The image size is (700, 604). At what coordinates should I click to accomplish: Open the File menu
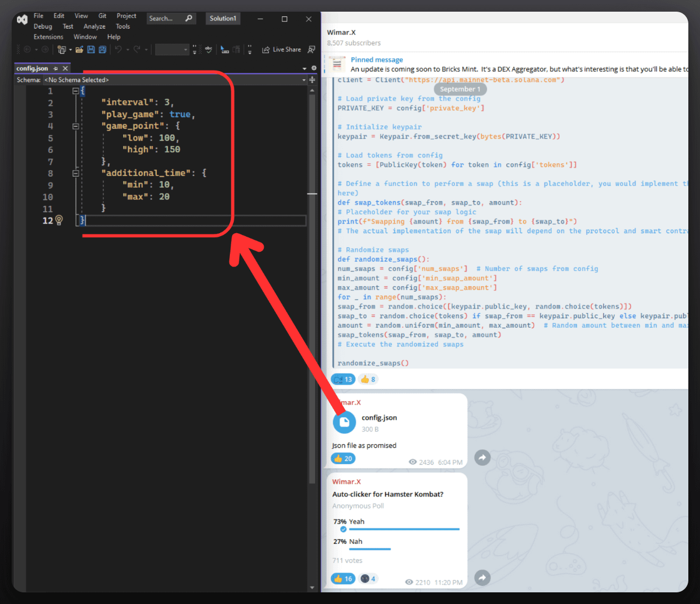(38, 16)
